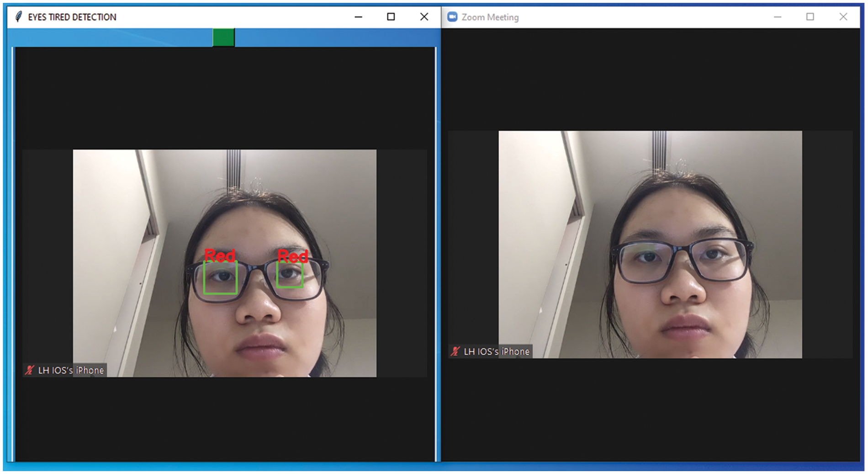868x474 pixels.
Task: Click the 'LH IOS's iPhone' name label in Zoom
Action: point(496,352)
